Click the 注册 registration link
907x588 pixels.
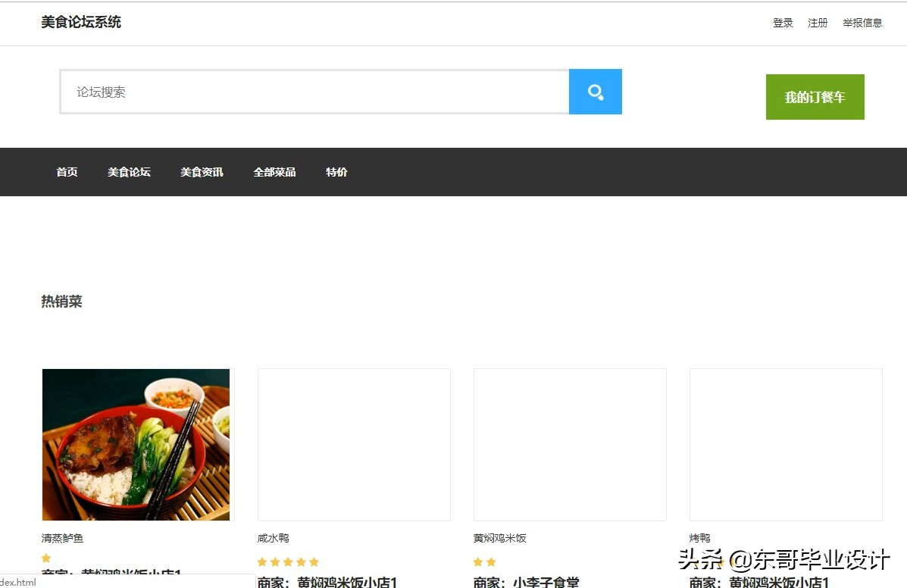(x=818, y=23)
